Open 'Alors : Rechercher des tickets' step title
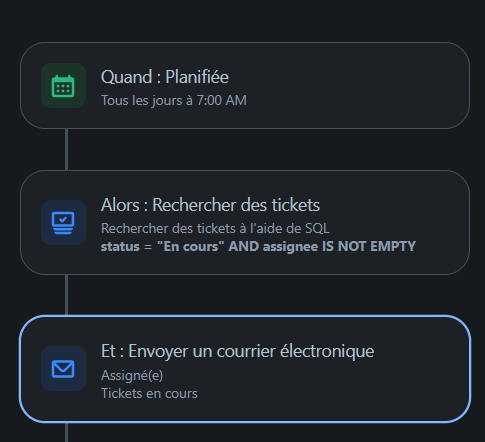This screenshot has width=485, height=442. 210,205
